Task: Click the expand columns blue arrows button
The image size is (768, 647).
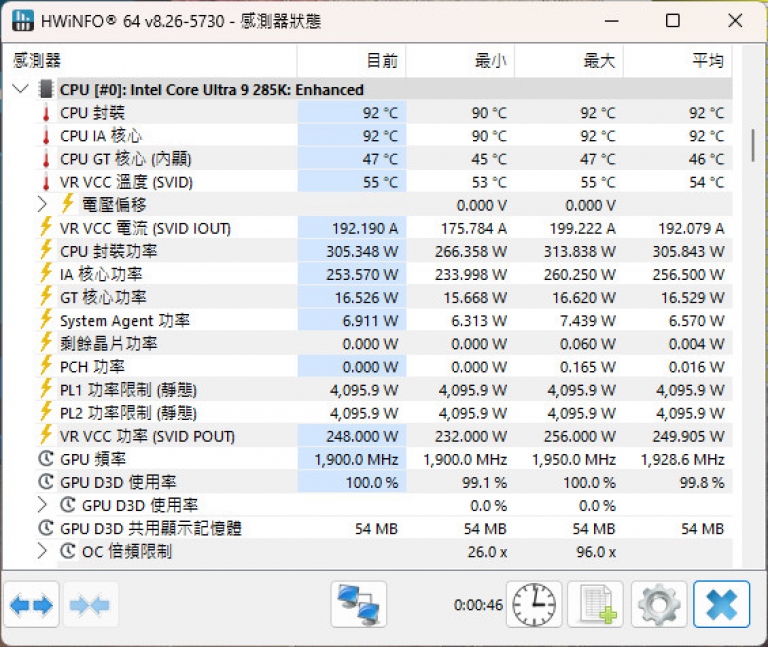Action: pos(31,605)
